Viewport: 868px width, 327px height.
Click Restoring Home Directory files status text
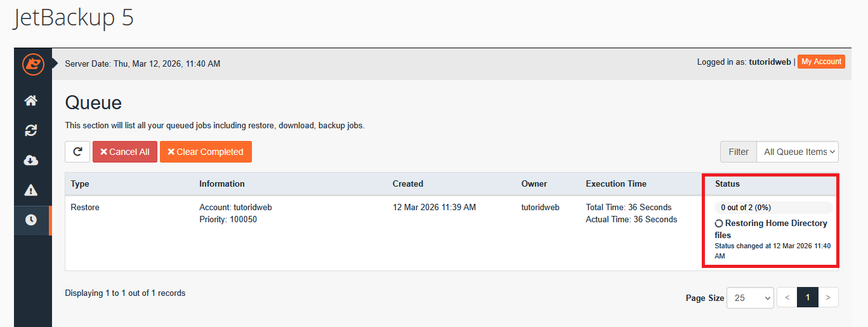coord(772,229)
